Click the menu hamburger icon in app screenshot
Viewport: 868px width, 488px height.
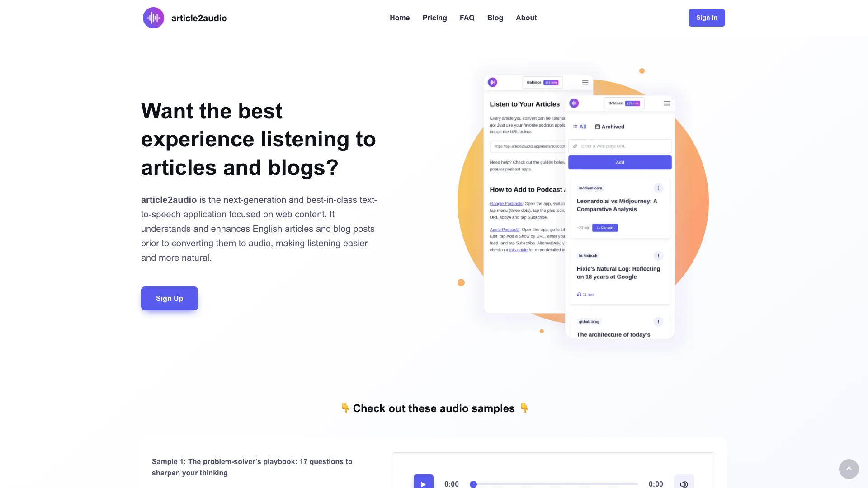pyautogui.click(x=667, y=103)
